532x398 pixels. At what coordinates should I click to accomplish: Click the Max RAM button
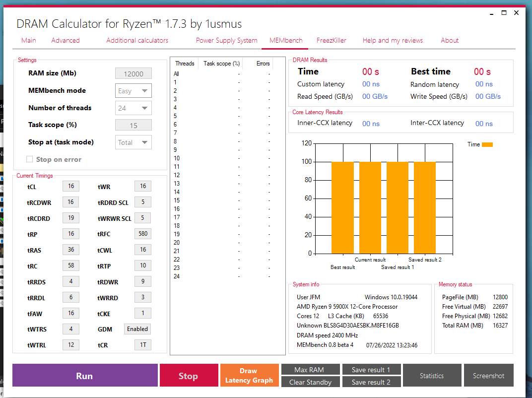point(310,370)
